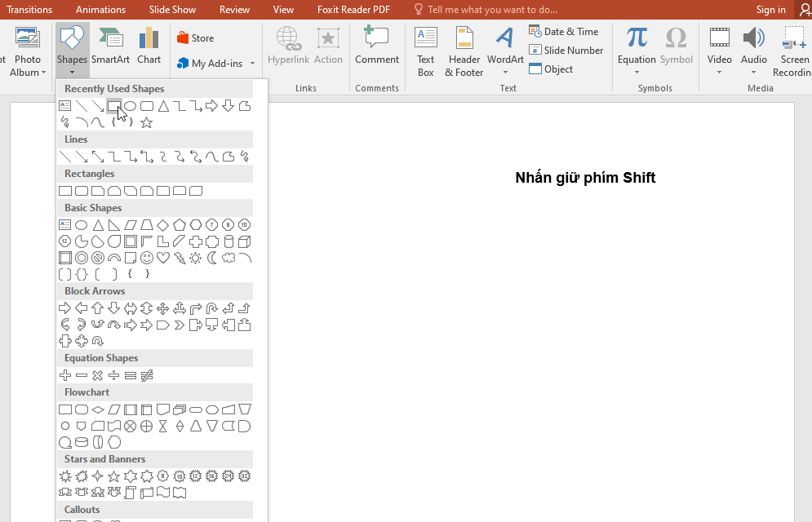Pick the Smiley Face shape
Image resolution: width=812 pixels, height=522 pixels.
coord(147,258)
